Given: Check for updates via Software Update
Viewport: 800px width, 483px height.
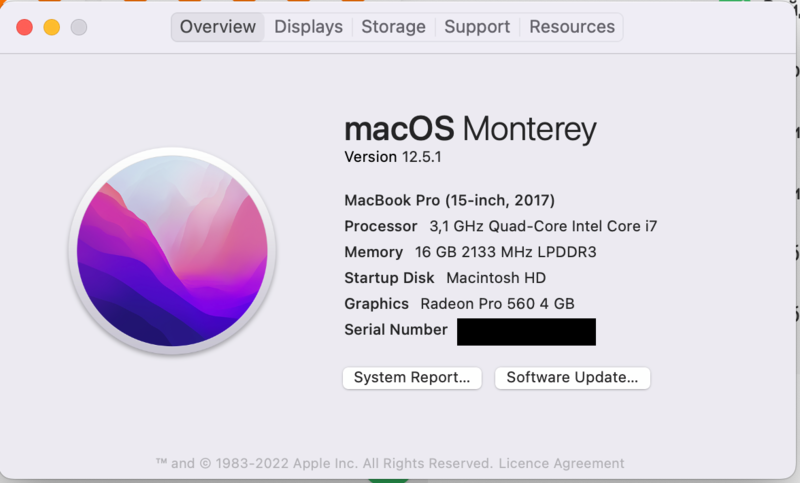Looking at the screenshot, I should click(572, 378).
